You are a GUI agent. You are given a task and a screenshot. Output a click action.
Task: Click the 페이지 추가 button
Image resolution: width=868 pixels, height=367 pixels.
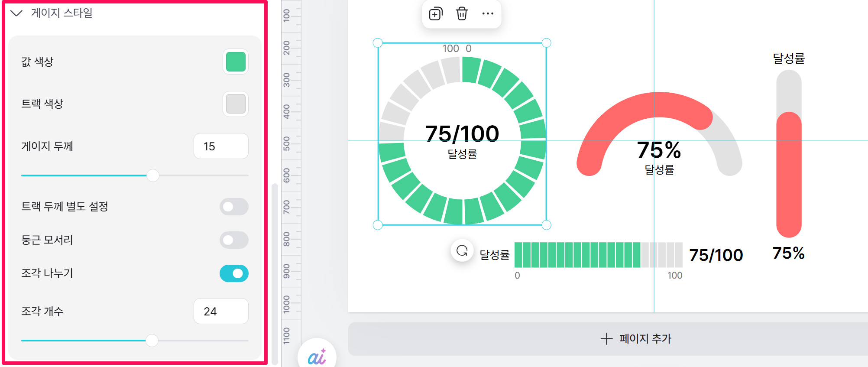coord(636,339)
